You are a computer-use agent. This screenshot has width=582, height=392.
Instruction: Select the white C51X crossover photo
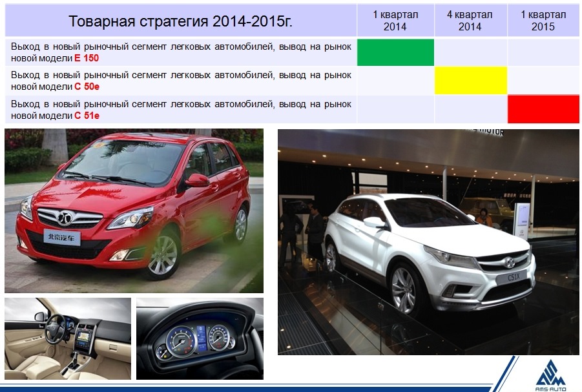tap(428, 242)
